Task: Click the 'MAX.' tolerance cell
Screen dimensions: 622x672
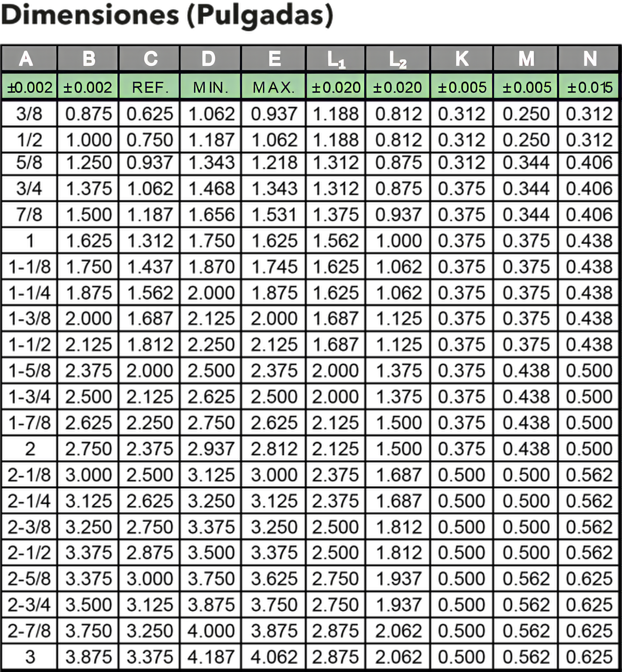Action: (274, 87)
